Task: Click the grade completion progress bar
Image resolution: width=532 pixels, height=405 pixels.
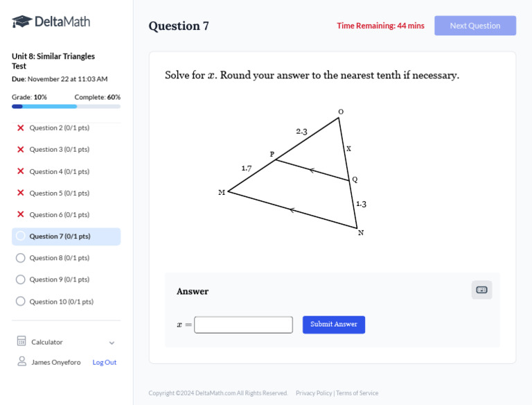Action: (x=66, y=106)
